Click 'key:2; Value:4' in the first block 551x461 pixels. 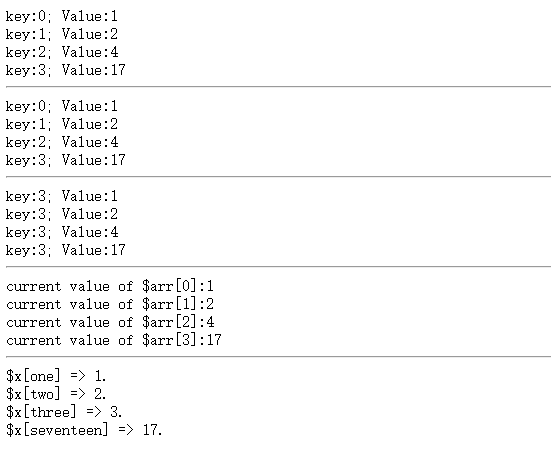click(x=62, y=52)
